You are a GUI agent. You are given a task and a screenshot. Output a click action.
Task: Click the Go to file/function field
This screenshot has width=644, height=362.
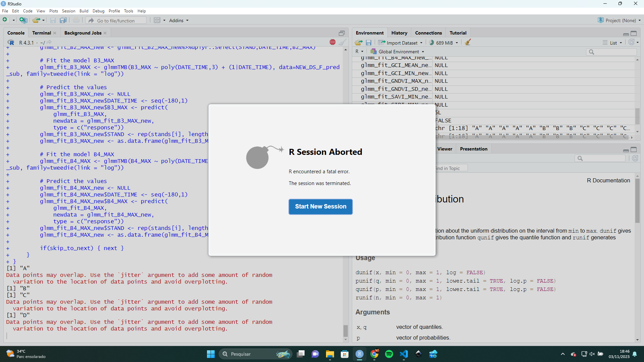pyautogui.click(x=116, y=20)
